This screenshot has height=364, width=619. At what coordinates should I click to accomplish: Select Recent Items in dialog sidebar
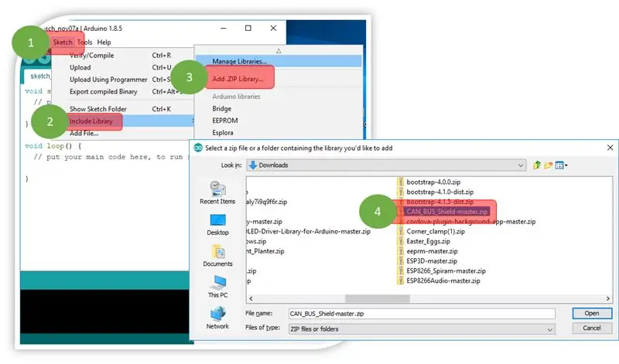217,193
